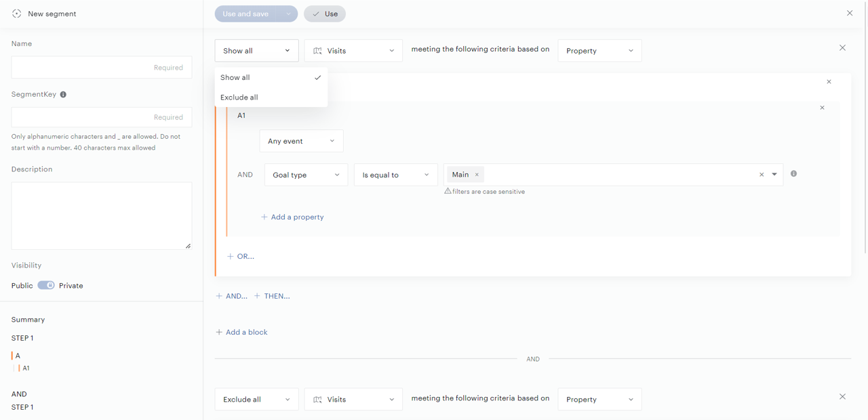Remove the first Show all criteria row
The image size is (868, 420).
(x=842, y=48)
